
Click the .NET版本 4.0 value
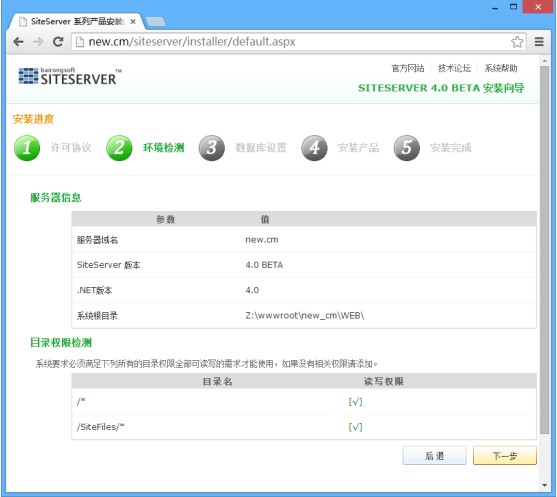point(252,290)
